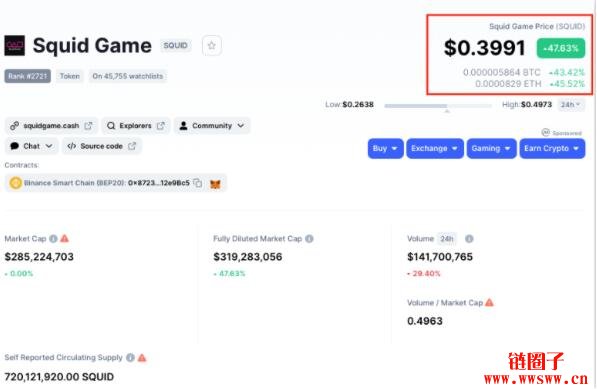
Task: Open the Market Cap info tooltip
Action: pos(53,239)
